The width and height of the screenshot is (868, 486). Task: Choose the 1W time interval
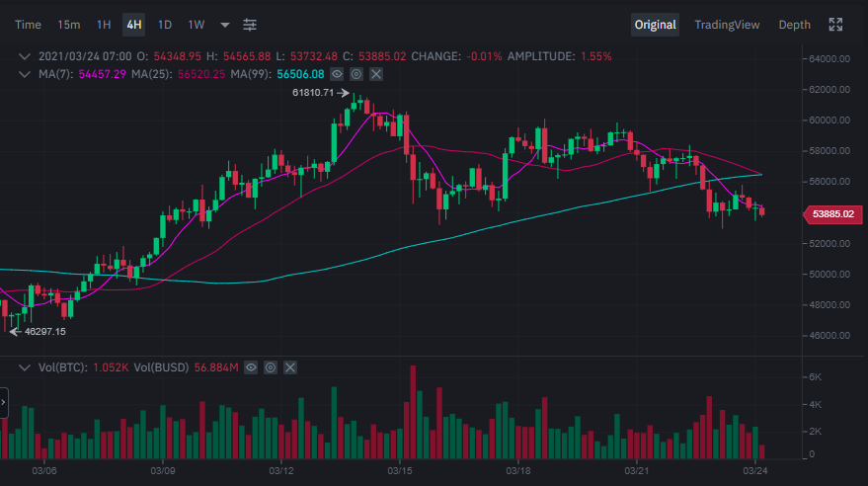tap(197, 25)
